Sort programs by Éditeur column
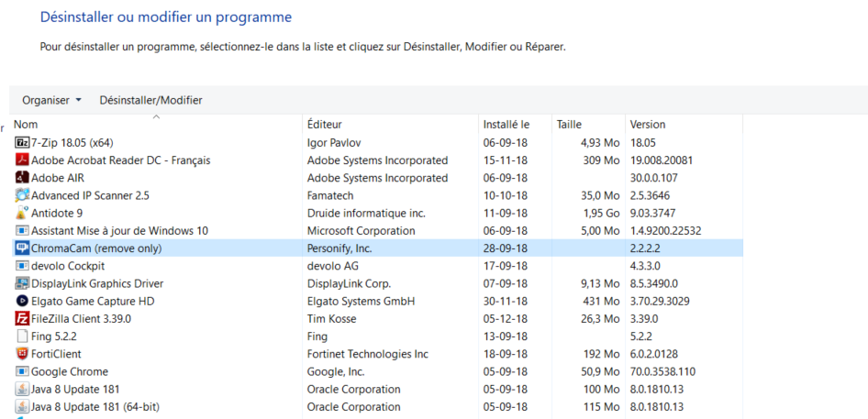The image size is (868, 419). pyautogui.click(x=390, y=125)
